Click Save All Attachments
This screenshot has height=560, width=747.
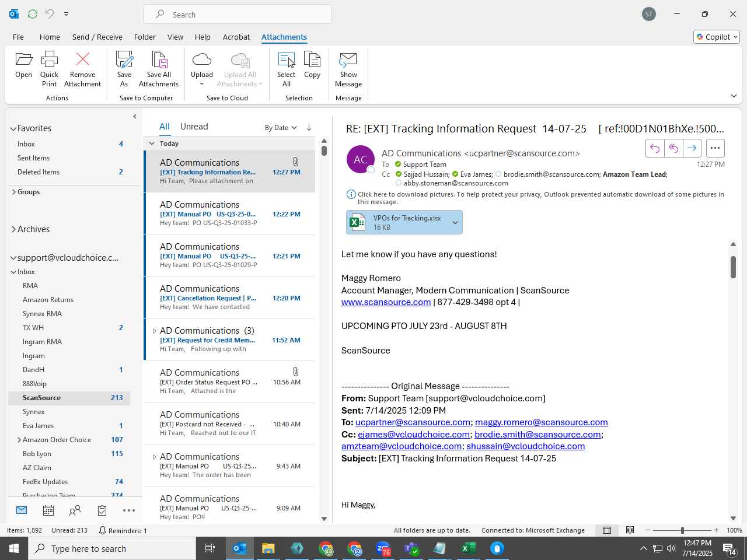159,69
